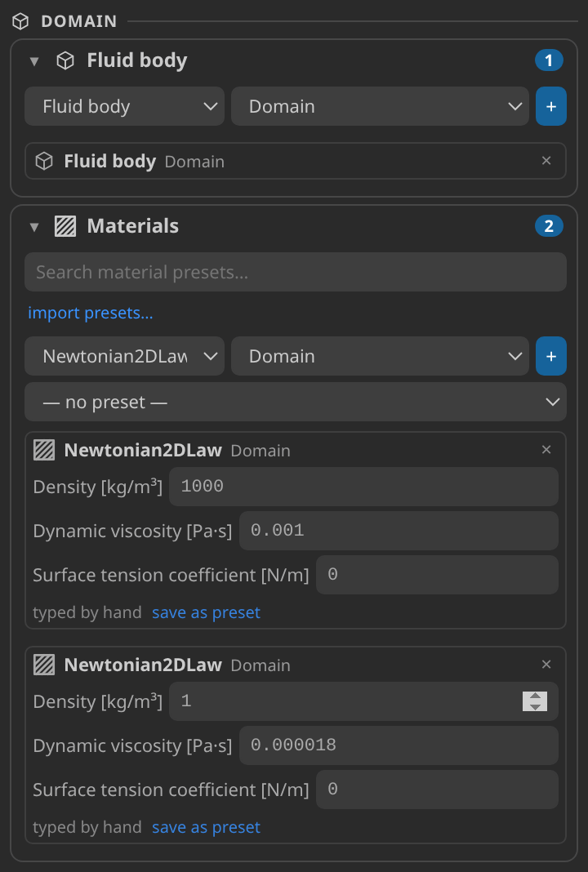Open the Domain dropdown in Materials section

coord(380,356)
